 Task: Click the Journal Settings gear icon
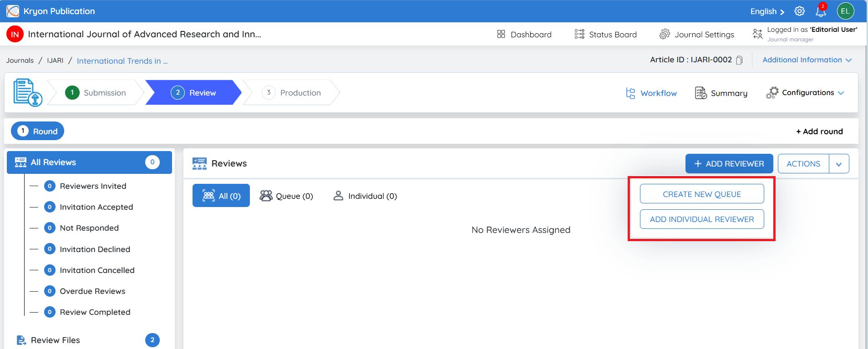click(665, 34)
